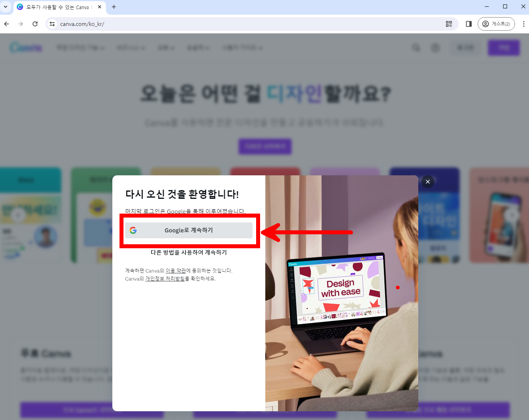This screenshot has height=420, width=529.
Task: Focus the canva.com address bar
Action: 251,24
